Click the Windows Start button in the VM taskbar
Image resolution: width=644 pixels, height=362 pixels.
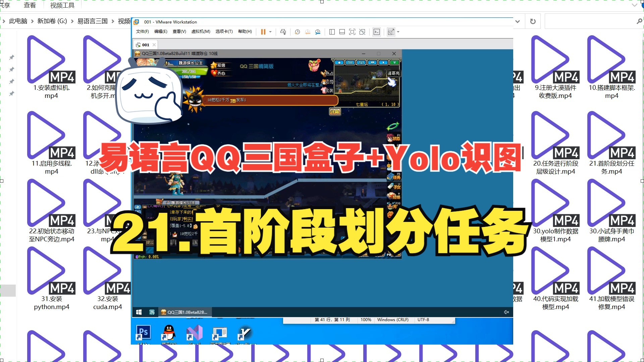[139, 312]
